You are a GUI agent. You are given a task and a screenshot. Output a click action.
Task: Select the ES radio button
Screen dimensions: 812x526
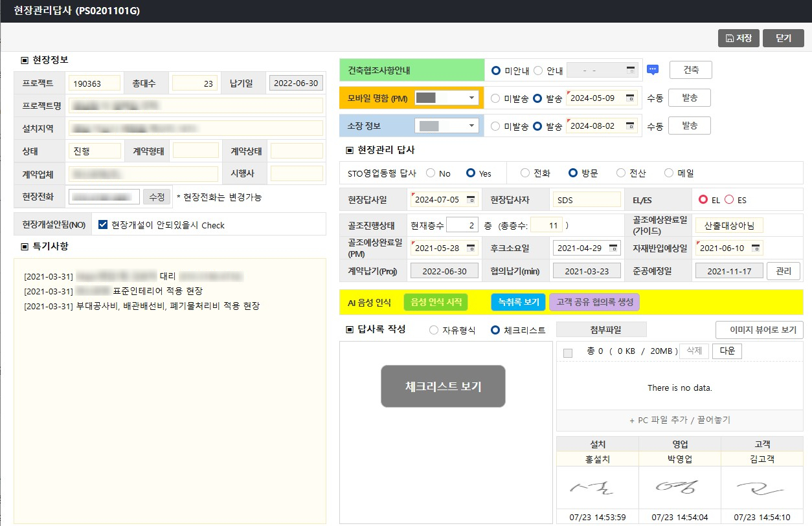click(x=729, y=200)
